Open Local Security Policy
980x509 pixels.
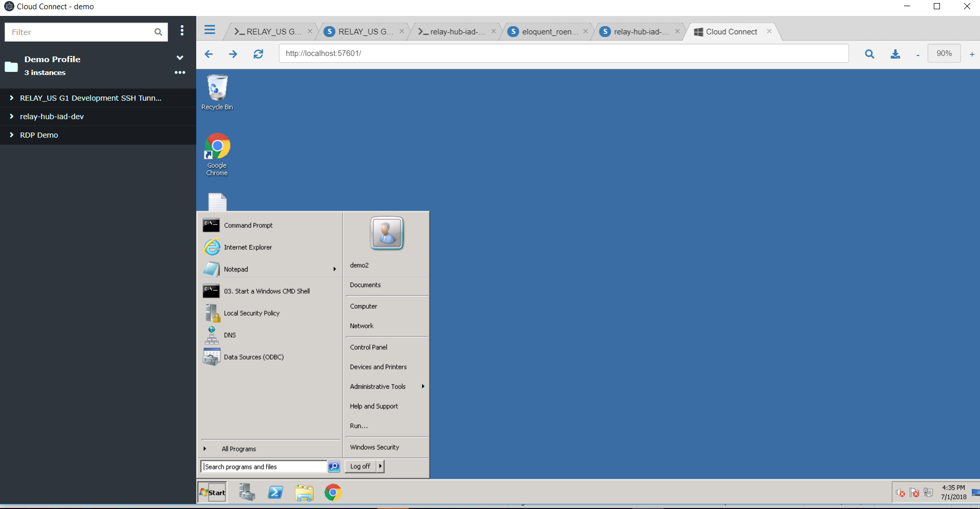[x=271, y=313]
